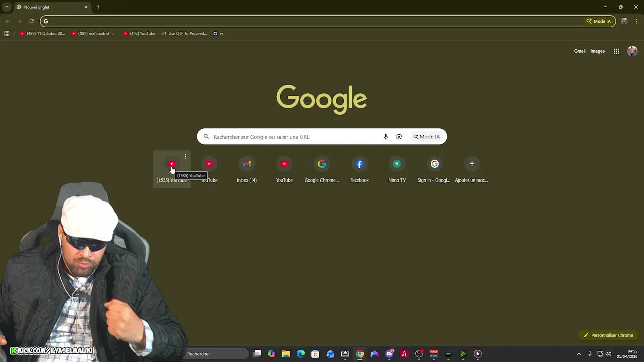The height and width of the screenshot is (362, 644).
Task: Search by image with the Lens icon
Action: (x=399, y=137)
